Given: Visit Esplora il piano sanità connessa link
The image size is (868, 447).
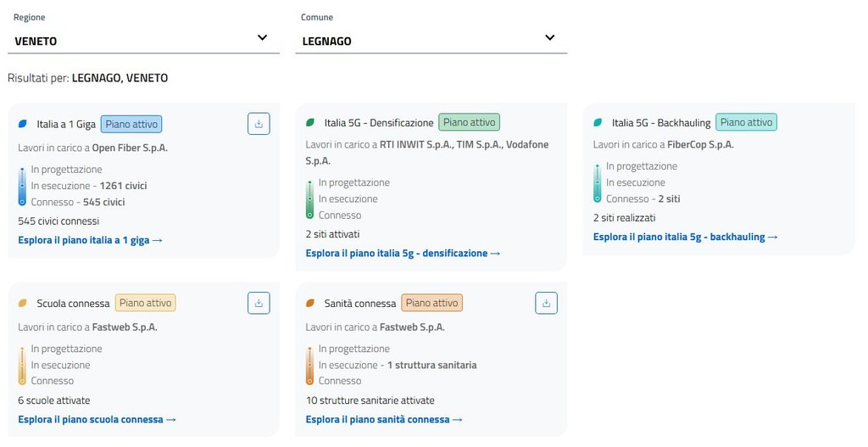Looking at the screenshot, I should [384, 419].
